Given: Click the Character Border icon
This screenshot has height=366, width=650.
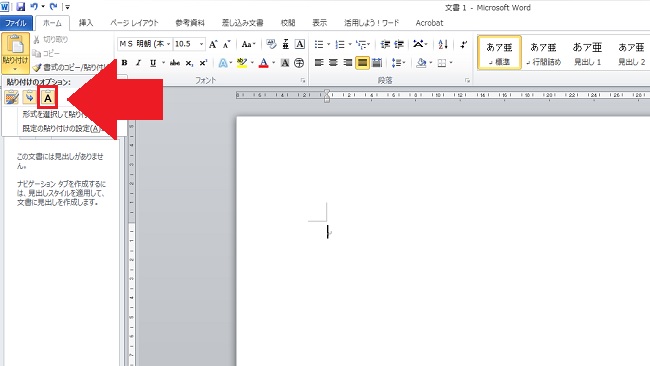Looking at the screenshot, I should 300,44.
